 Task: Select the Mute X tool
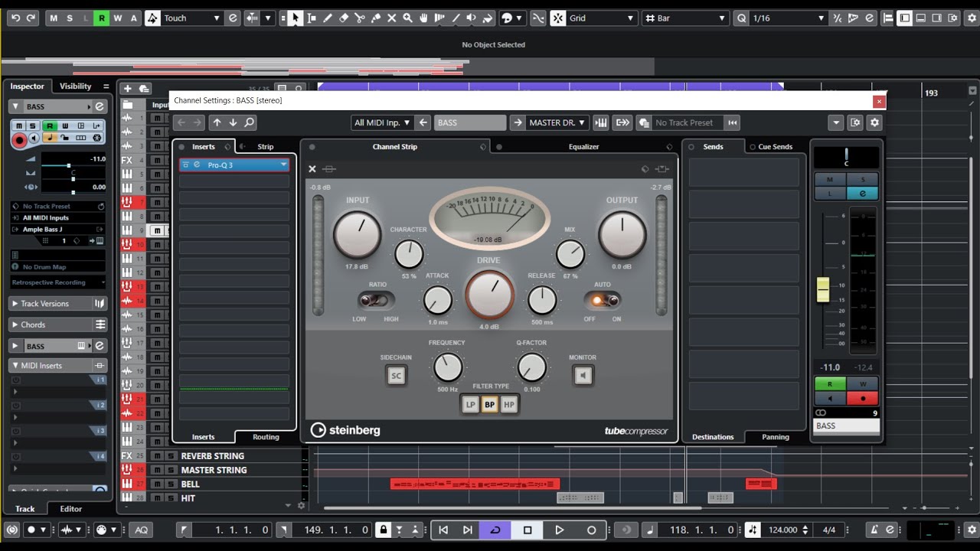[x=392, y=18]
